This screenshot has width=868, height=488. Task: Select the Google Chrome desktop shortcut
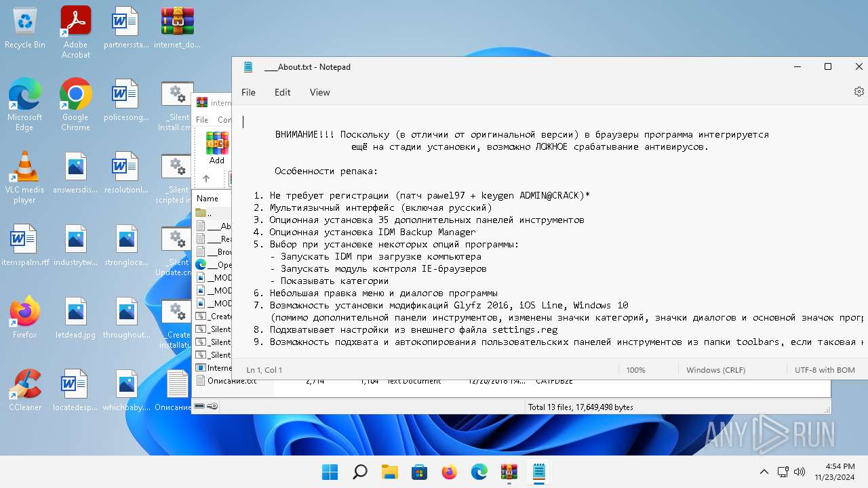coord(75,105)
